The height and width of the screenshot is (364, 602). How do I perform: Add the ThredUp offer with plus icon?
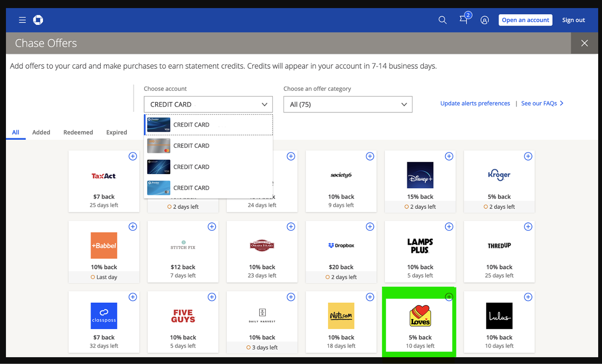(x=528, y=227)
